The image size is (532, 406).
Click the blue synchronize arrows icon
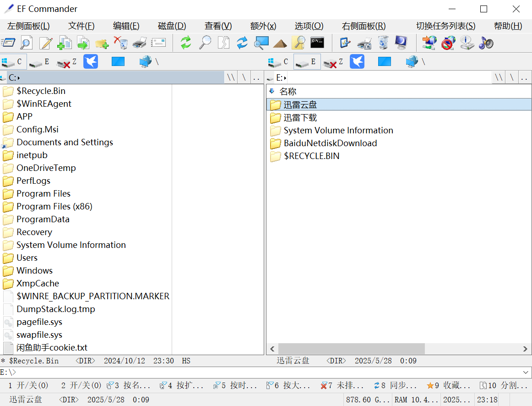point(242,43)
